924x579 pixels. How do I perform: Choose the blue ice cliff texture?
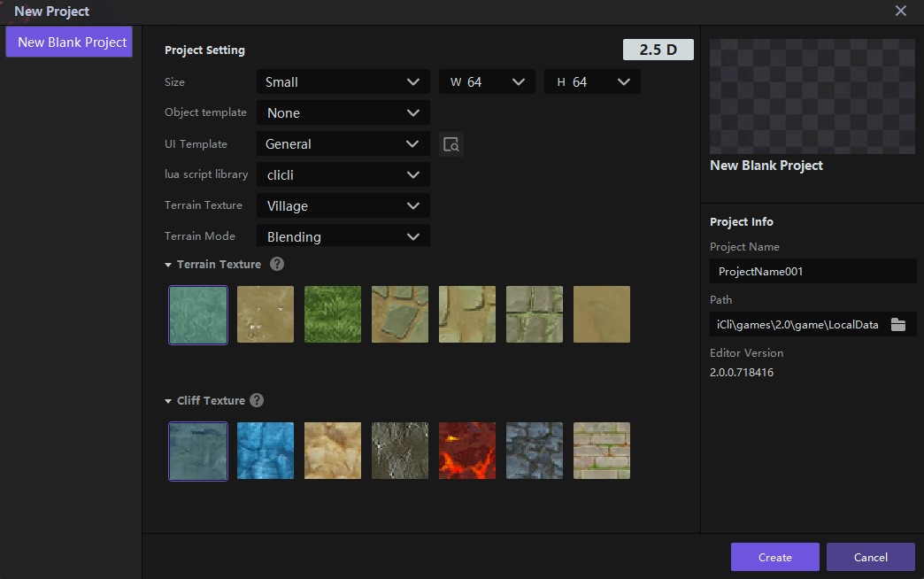click(266, 451)
